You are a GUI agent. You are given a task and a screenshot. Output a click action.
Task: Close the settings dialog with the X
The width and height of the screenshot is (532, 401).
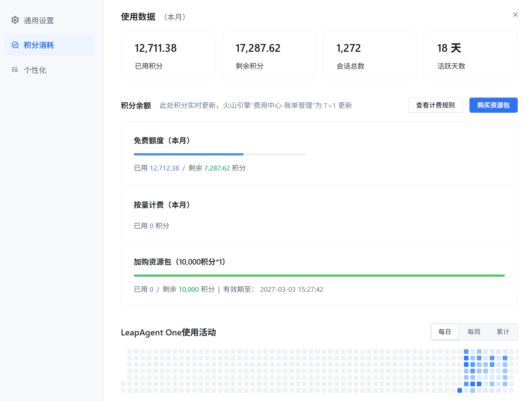coord(515,15)
